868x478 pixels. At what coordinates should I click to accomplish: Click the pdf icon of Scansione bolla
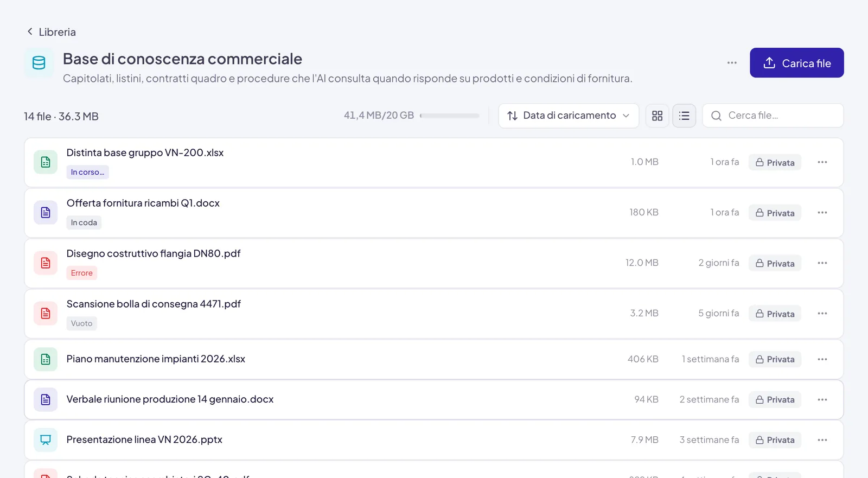(46, 314)
